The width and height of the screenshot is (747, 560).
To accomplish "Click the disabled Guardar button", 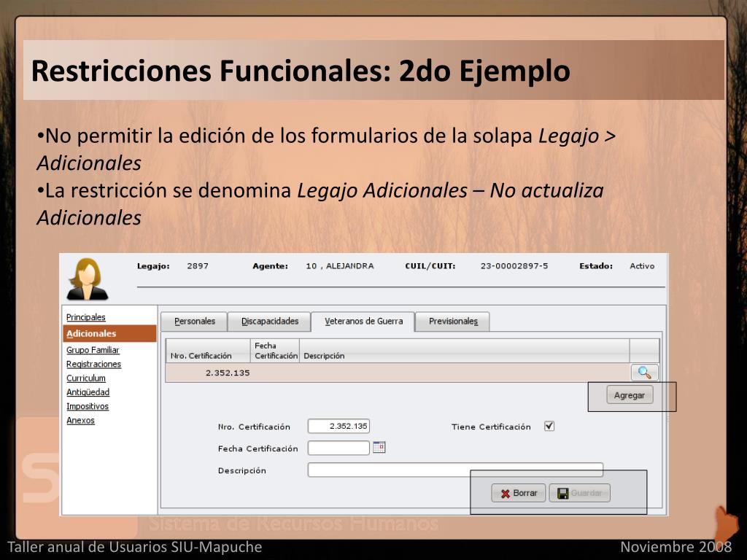I will coord(579,494).
